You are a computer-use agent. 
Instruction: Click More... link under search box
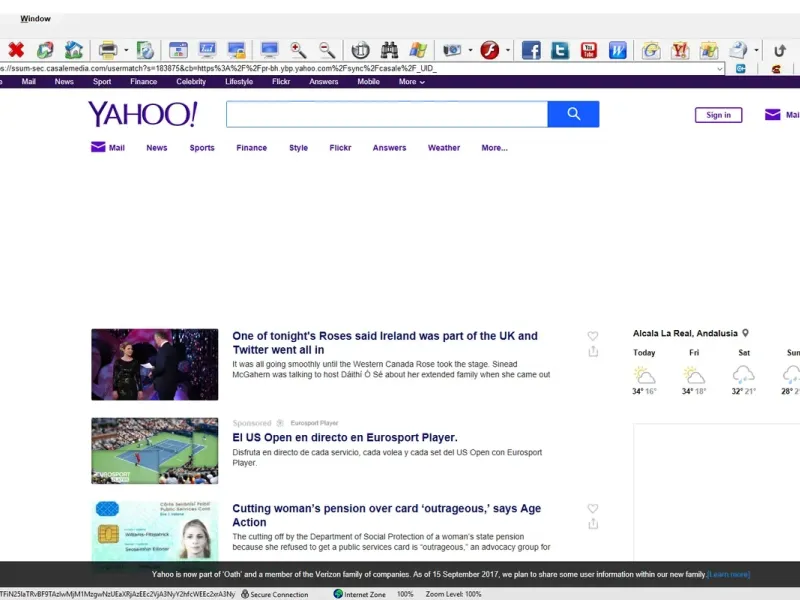tap(494, 148)
